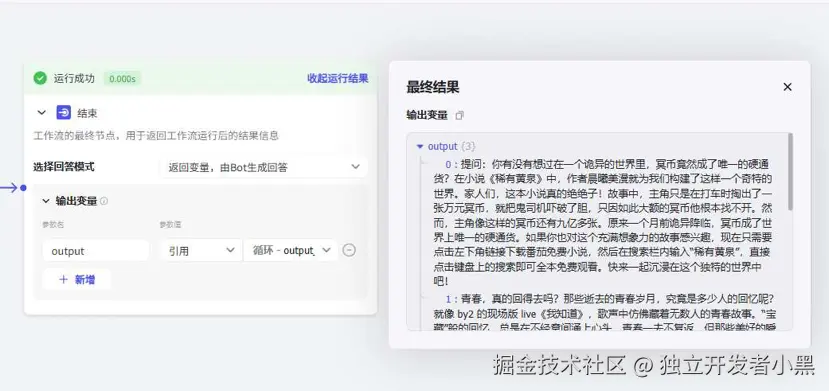Click the 选择回答模式 label
The image size is (829, 391).
63,167
